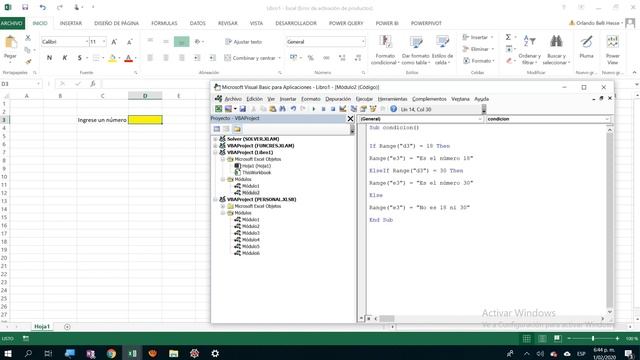The width and height of the screenshot is (640, 360).
Task: Click the Design Mode icon in VBA toolbar
Action: click(x=343, y=109)
